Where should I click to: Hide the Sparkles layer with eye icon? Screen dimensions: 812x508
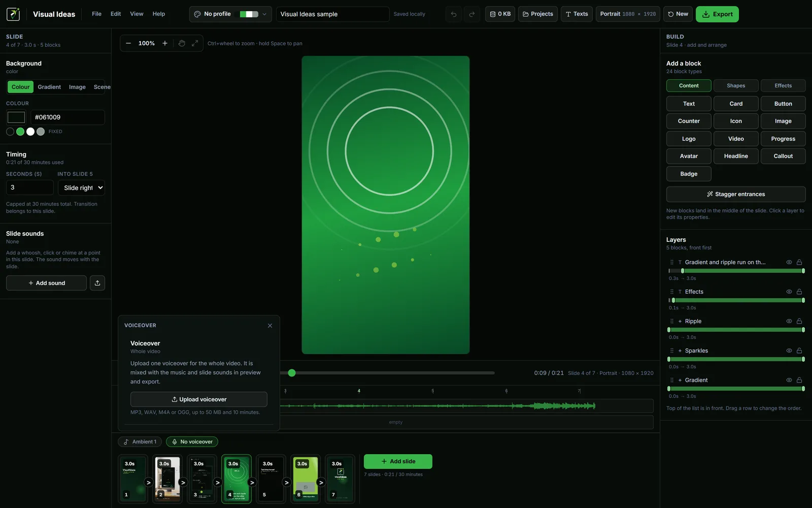(x=789, y=351)
